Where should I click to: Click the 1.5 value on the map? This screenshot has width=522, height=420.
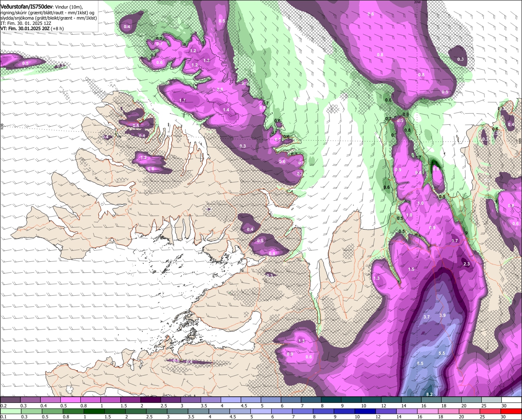point(411,269)
